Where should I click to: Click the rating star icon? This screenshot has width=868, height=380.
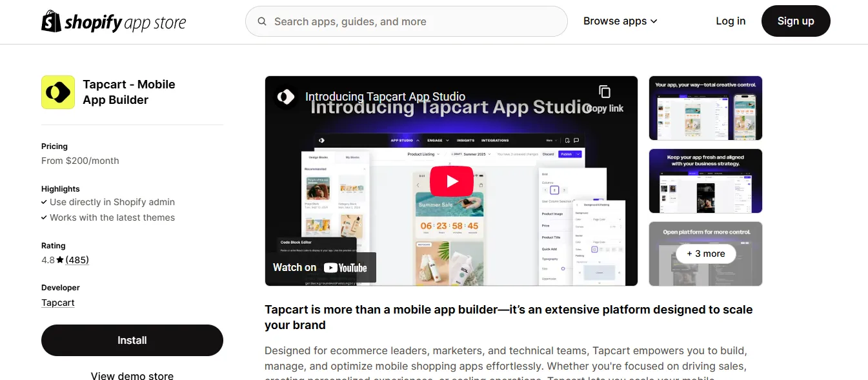[x=60, y=260]
